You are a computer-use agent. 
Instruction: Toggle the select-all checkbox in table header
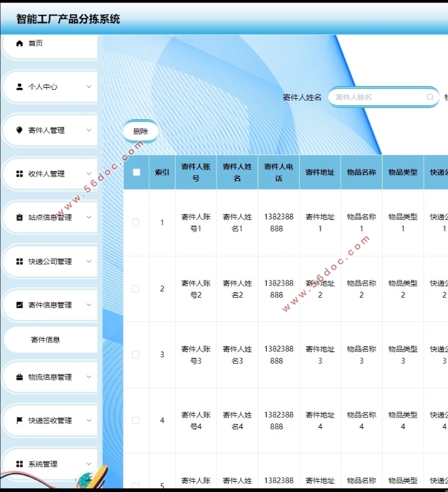pos(136,172)
